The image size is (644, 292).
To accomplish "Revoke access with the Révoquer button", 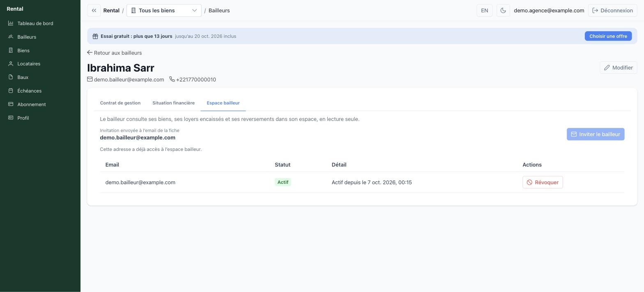I will pos(543,182).
